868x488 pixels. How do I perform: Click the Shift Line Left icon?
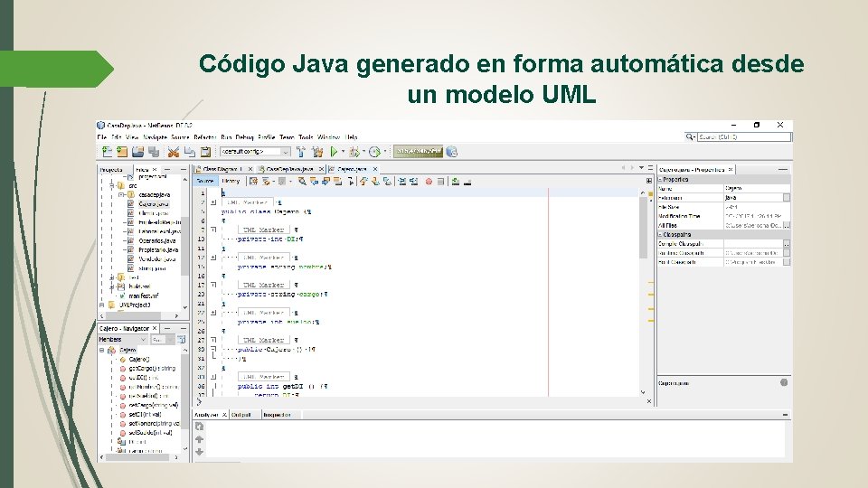click(402, 181)
